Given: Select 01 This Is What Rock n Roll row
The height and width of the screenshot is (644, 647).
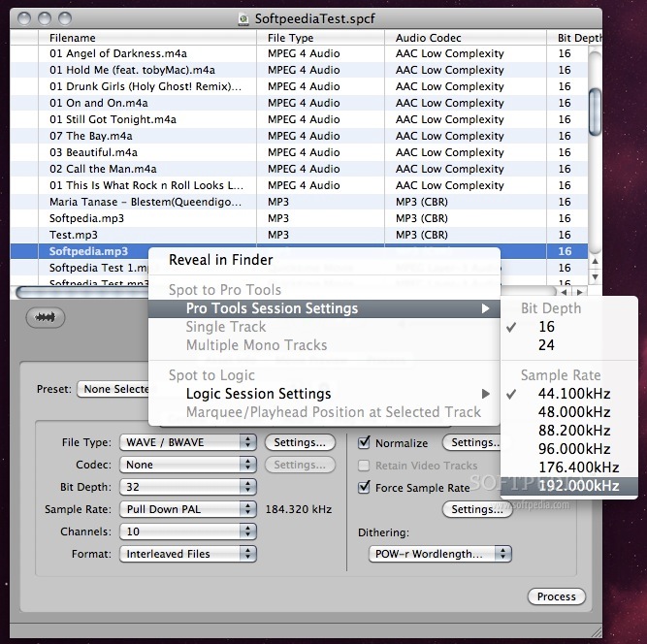Looking at the screenshot, I should coord(299,185).
